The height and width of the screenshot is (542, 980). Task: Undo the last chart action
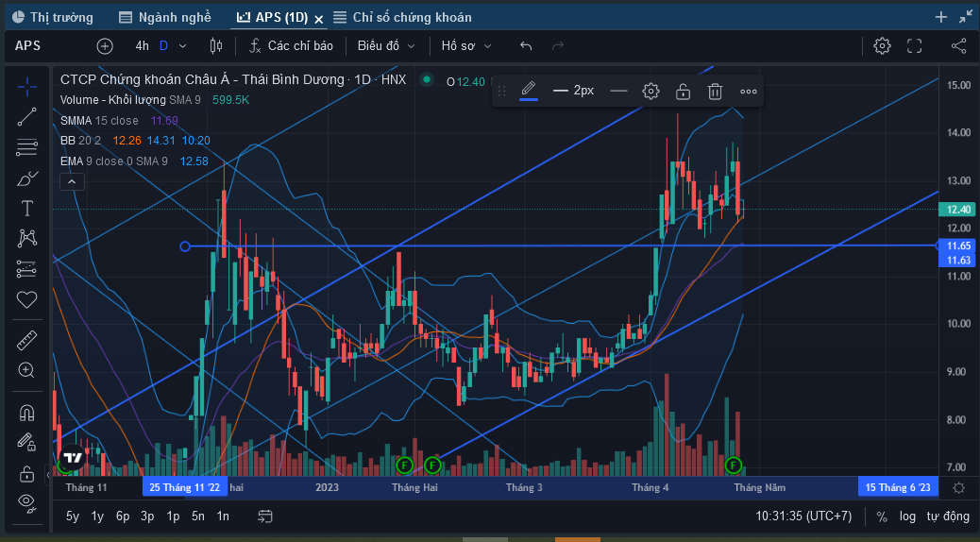click(x=526, y=45)
